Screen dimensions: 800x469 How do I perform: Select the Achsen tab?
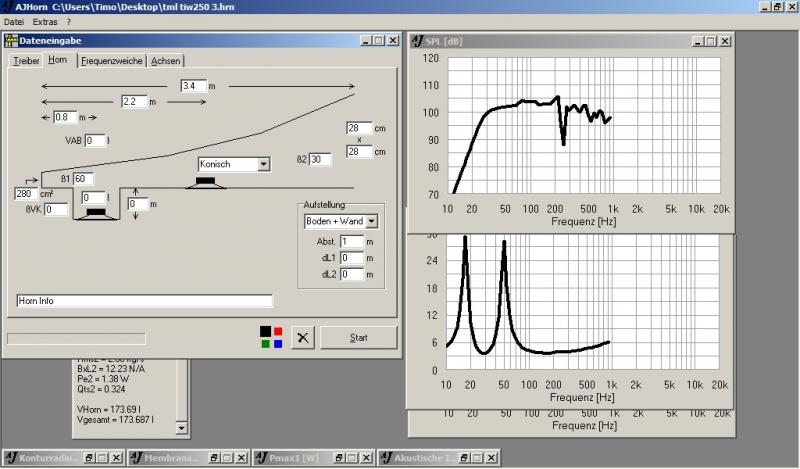[165, 61]
